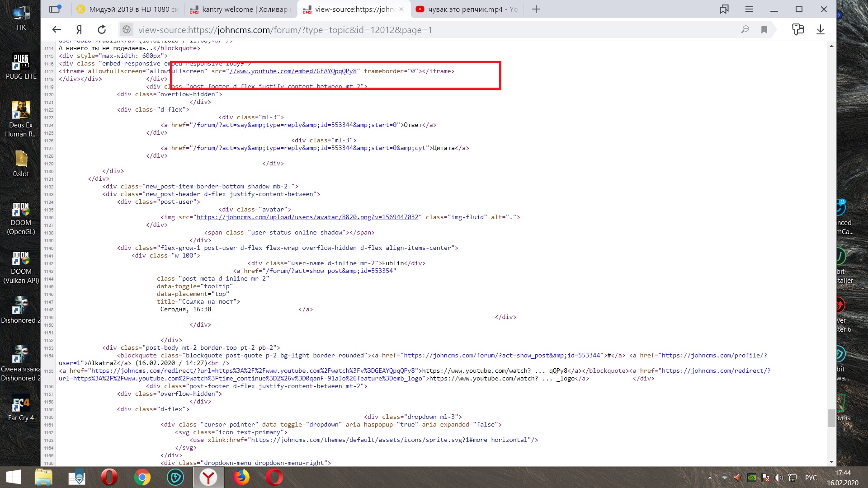Open the PУC language switcher in tray
868x488 pixels.
coord(811,478)
